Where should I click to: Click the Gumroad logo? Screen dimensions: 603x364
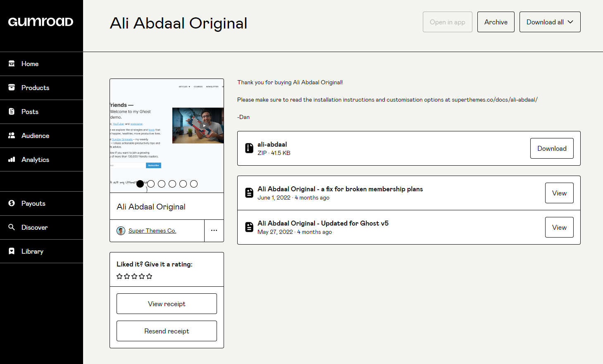pyautogui.click(x=41, y=22)
